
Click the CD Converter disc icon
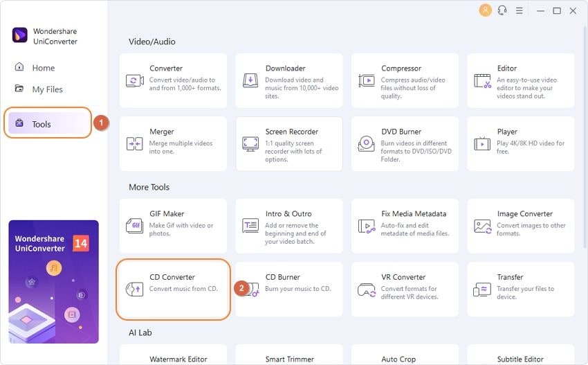(x=135, y=289)
